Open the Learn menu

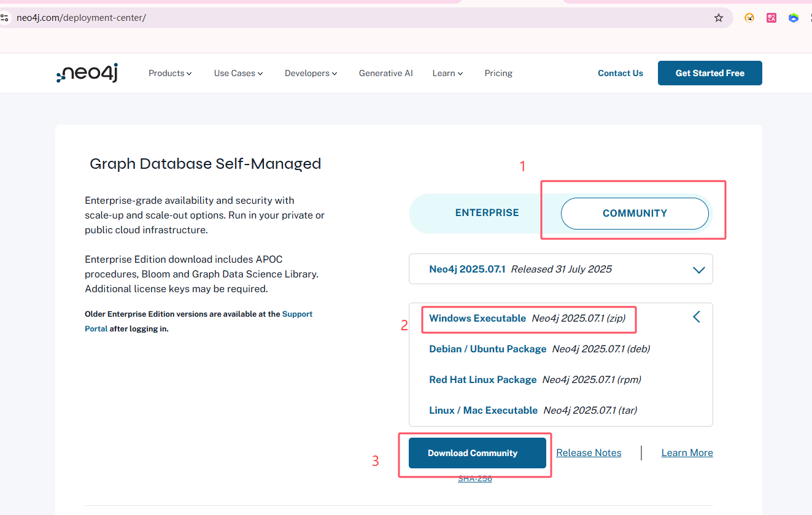(x=447, y=73)
